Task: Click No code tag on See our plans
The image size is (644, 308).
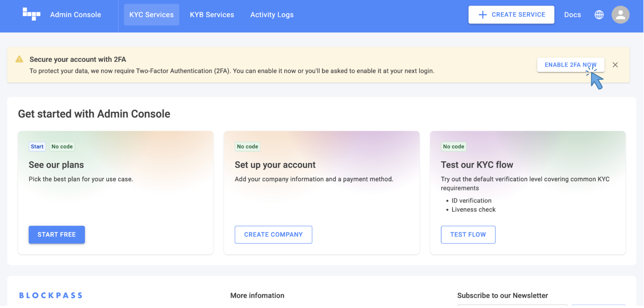Action: pyautogui.click(x=62, y=147)
